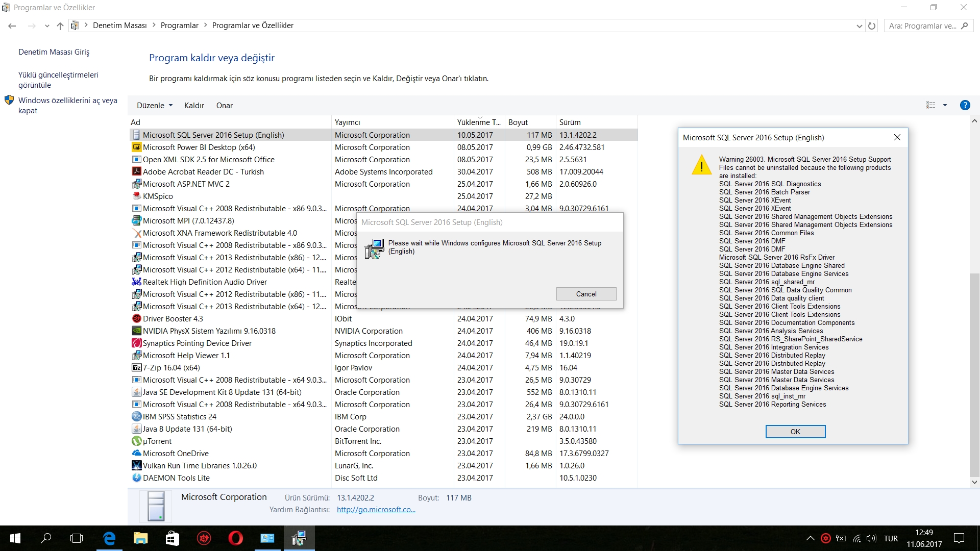Open Windows özelliklerini aç veya kapat
The width and height of the screenshot is (980, 551).
tap(67, 106)
